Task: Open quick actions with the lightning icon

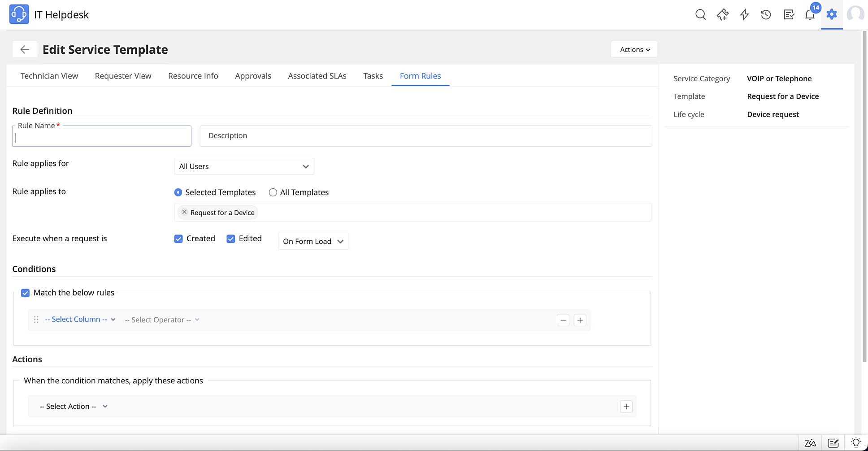Action: (744, 14)
